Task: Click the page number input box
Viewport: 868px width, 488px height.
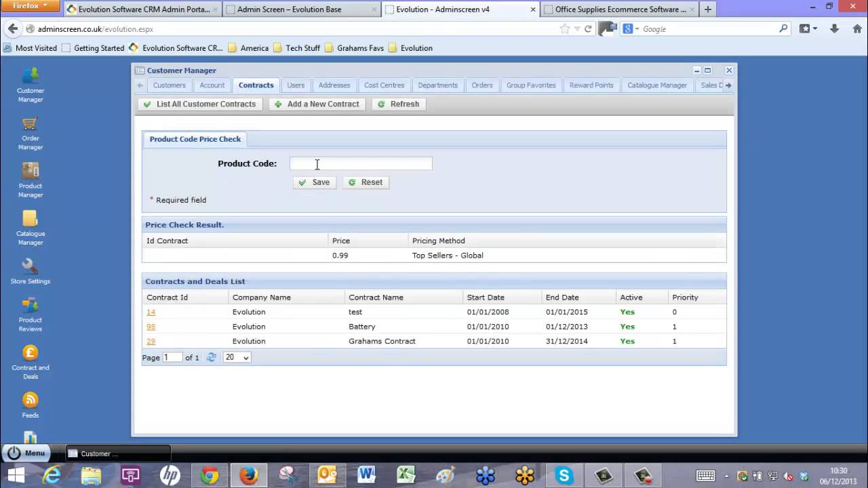Action: coord(172,357)
